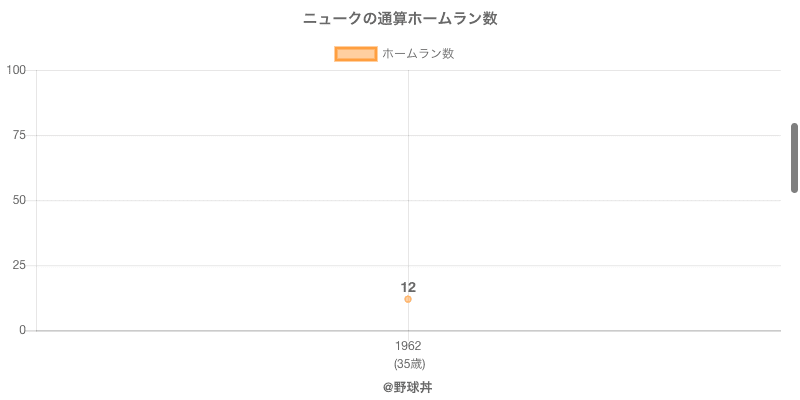Click the scrollbar track above the thumb

(x=794, y=61)
